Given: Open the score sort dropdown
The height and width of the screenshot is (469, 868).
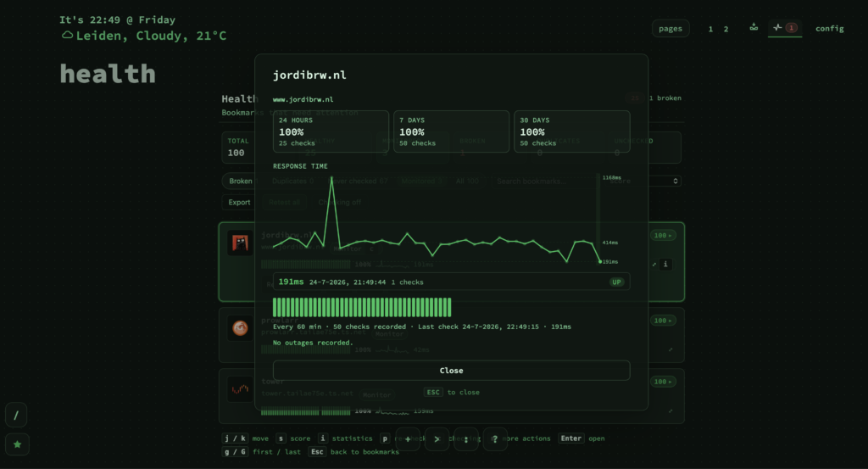Looking at the screenshot, I should point(643,181).
